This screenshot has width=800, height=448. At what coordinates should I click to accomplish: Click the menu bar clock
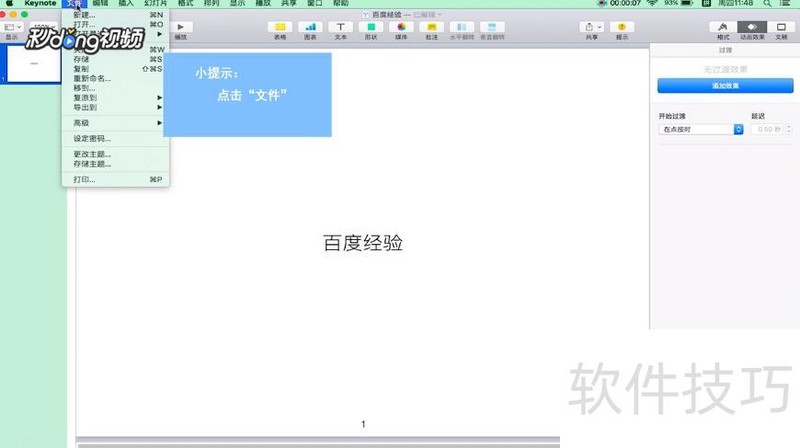point(735,3)
